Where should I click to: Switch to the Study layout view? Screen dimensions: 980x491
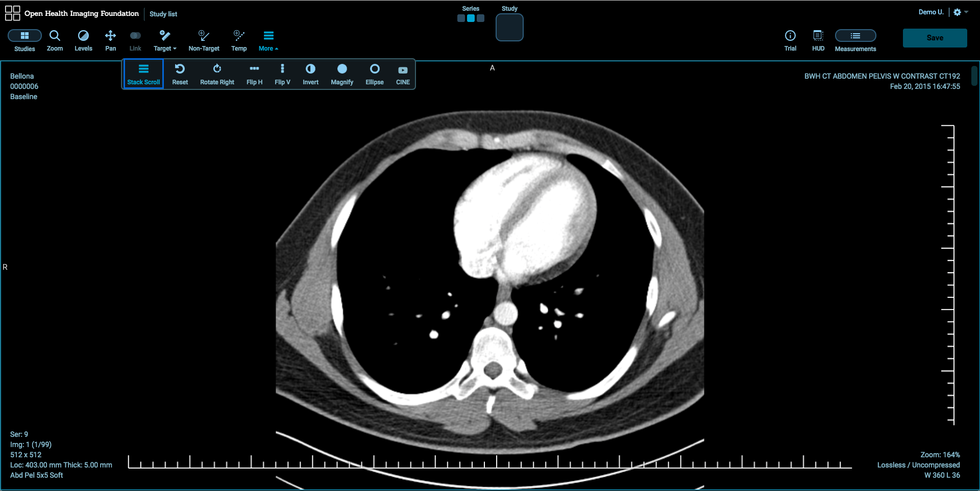click(x=509, y=27)
